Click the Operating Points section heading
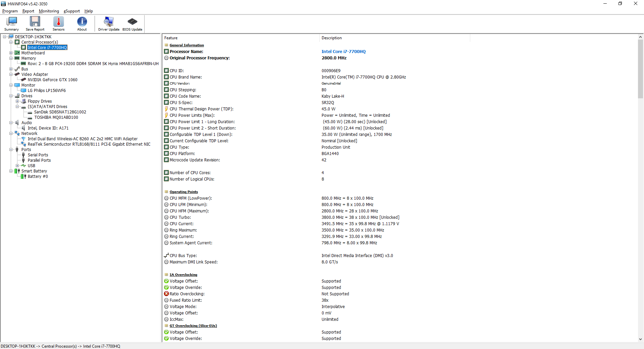This screenshot has width=644, height=349. click(x=184, y=192)
